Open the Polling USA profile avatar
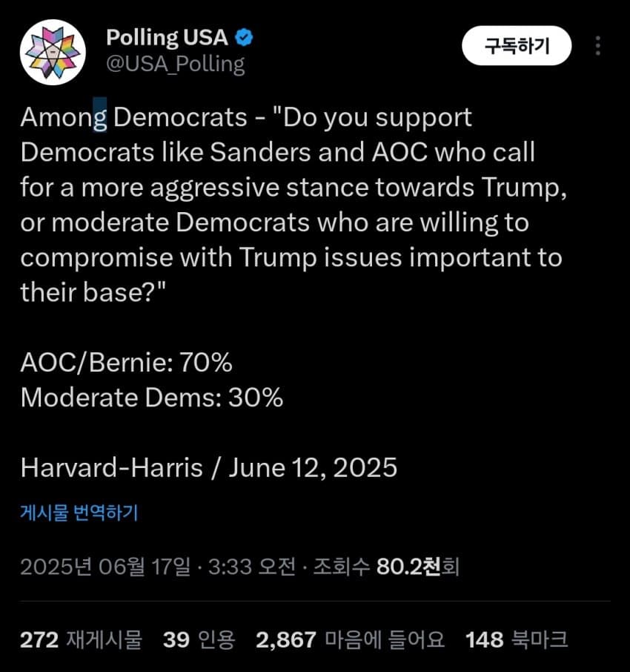The image size is (630, 672). (x=53, y=52)
